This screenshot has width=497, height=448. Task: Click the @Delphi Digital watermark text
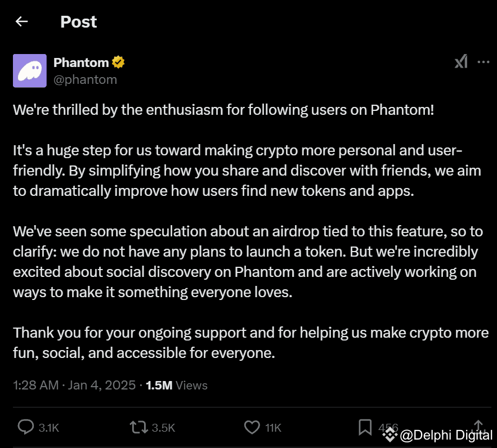click(x=446, y=434)
